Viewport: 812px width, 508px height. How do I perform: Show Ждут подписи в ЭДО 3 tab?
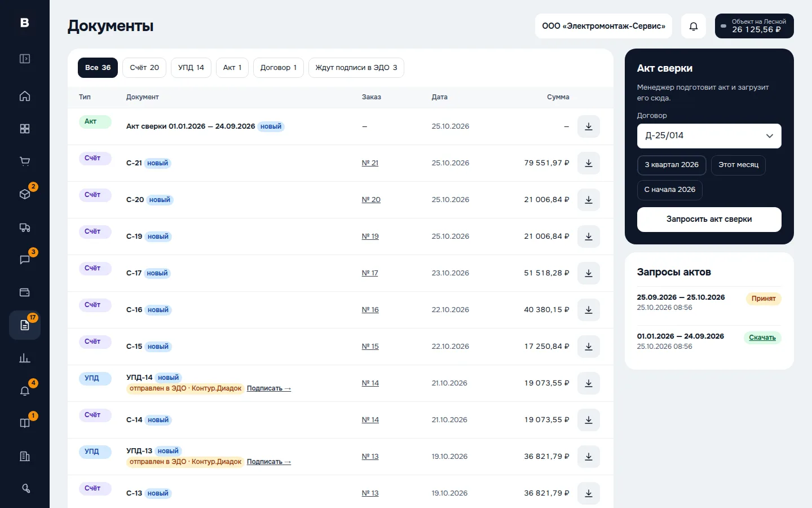[x=356, y=68]
